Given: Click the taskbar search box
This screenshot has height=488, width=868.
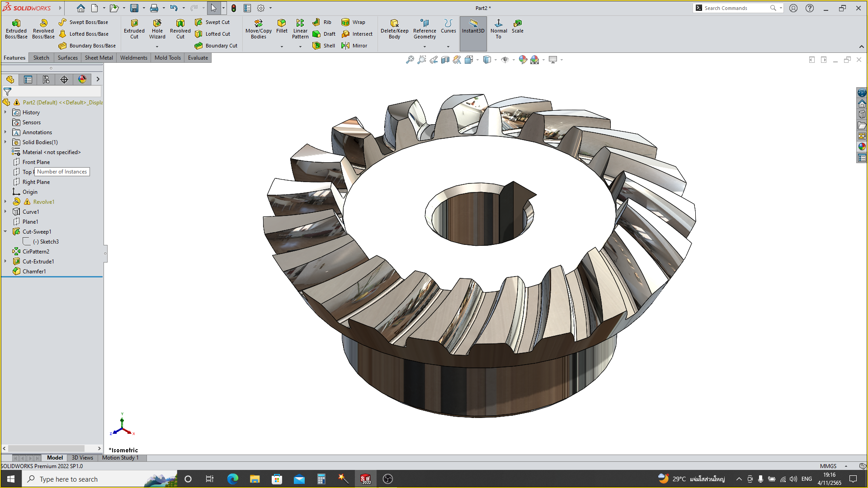Looking at the screenshot, I should 99,479.
